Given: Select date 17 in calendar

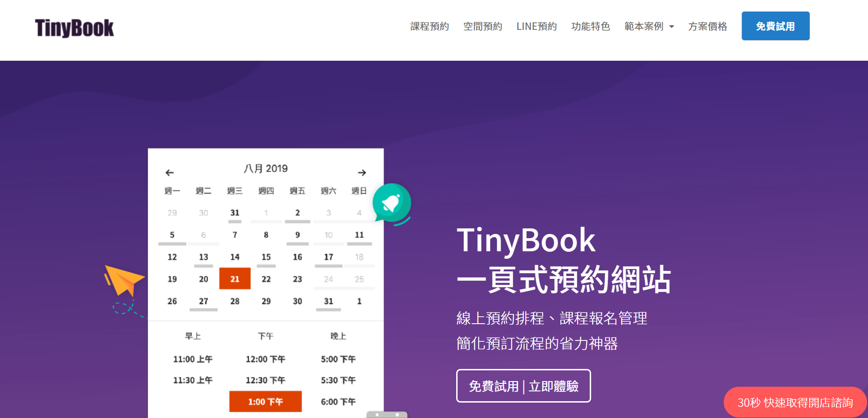Looking at the screenshot, I should [x=329, y=257].
